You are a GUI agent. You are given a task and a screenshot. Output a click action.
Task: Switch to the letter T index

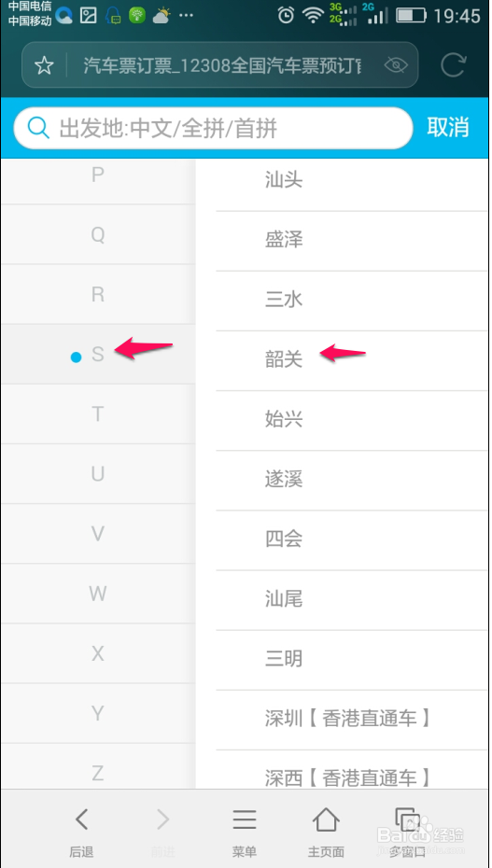pyautogui.click(x=98, y=414)
